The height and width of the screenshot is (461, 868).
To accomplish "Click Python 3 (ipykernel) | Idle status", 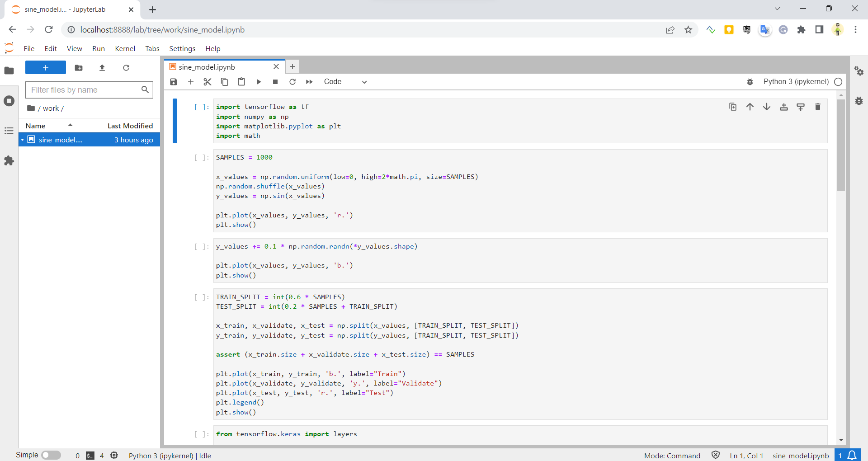I will click(170, 456).
